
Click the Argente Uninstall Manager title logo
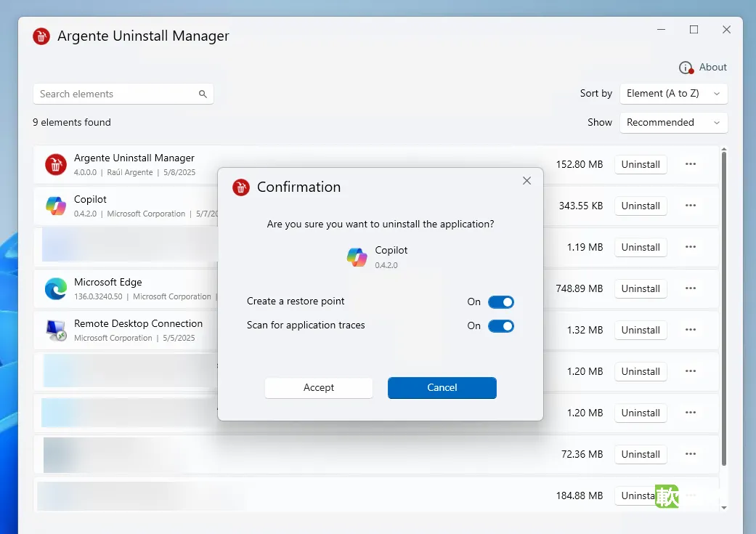pos(41,36)
